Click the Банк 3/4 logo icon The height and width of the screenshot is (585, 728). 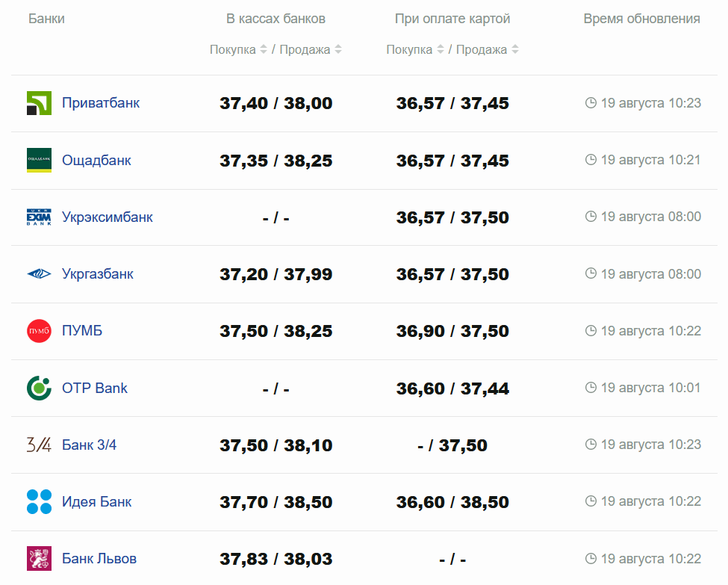[x=39, y=445]
